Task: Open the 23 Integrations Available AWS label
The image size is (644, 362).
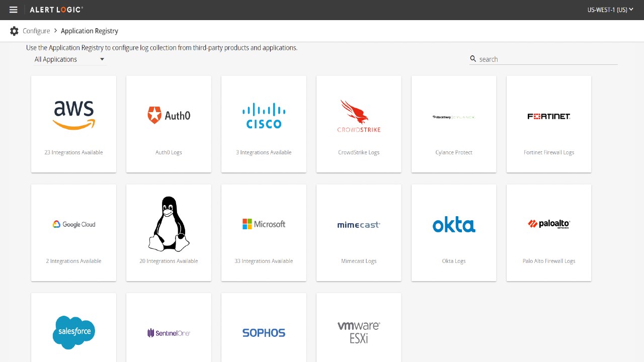Action: click(74, 152)
